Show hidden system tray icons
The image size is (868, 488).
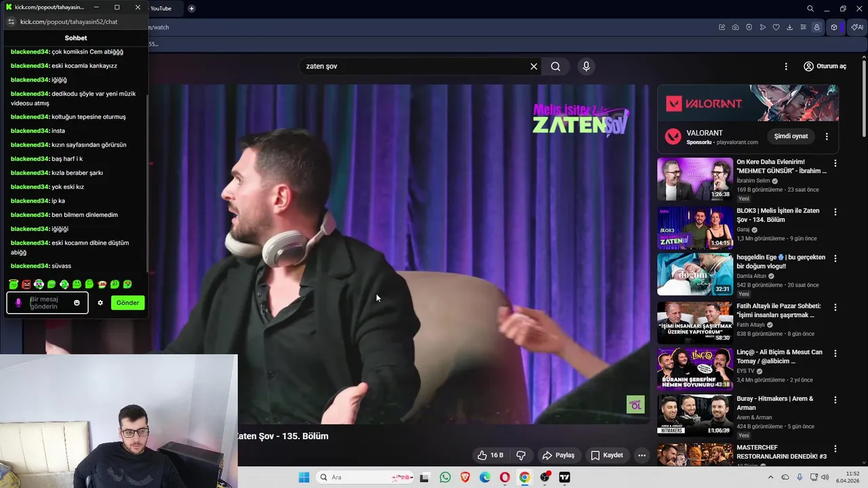pos(770,477)
